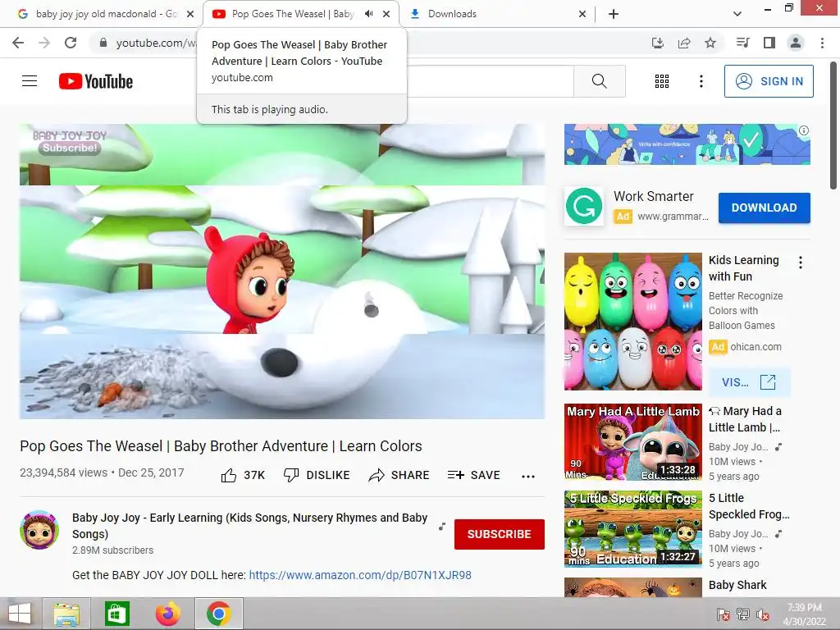Open Chrome's three-dot menu
Screen dimensions: 840x630
tap(822, 43)
